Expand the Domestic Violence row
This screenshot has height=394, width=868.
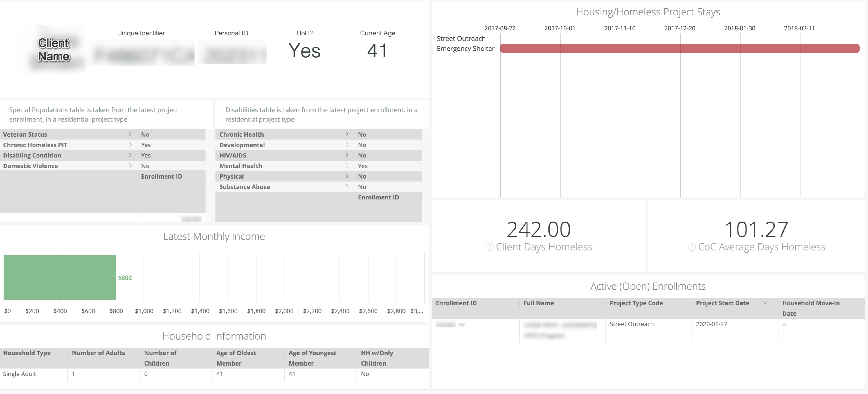coord(130,166)
